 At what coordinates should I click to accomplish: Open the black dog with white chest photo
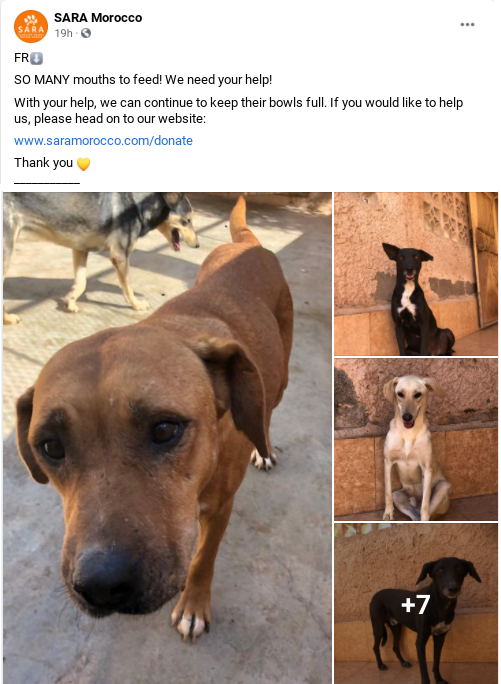415,274
